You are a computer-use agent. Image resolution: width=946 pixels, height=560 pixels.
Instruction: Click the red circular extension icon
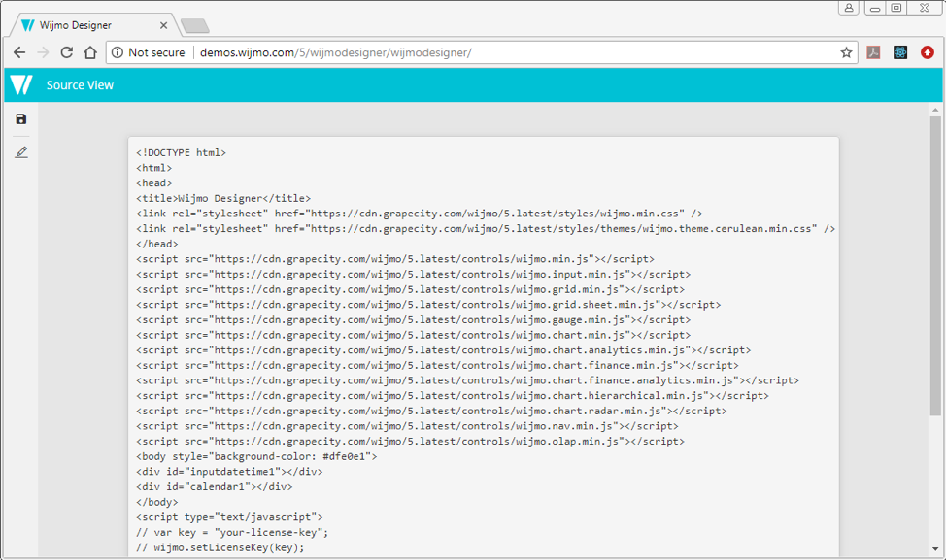pyautogui.click(x=928, y=52)
